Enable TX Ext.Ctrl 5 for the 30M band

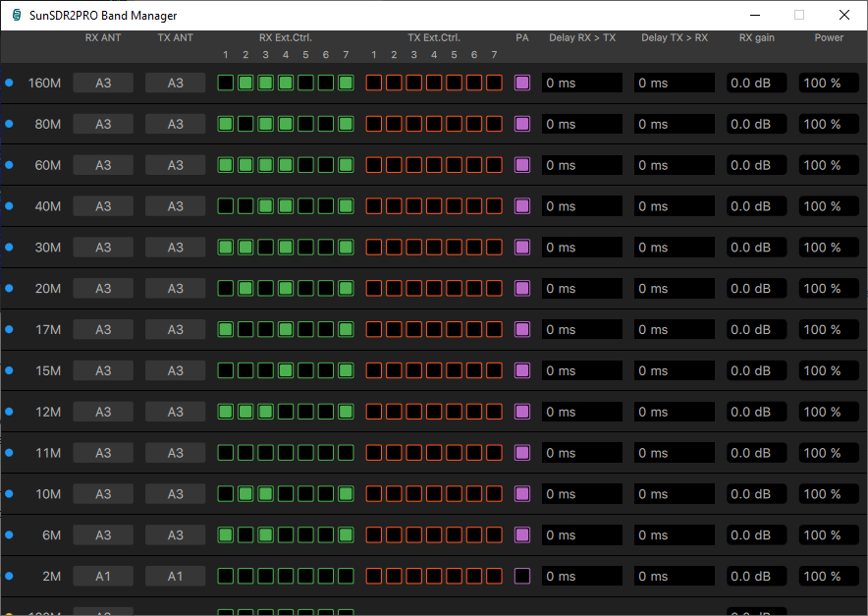click(454, 247)
